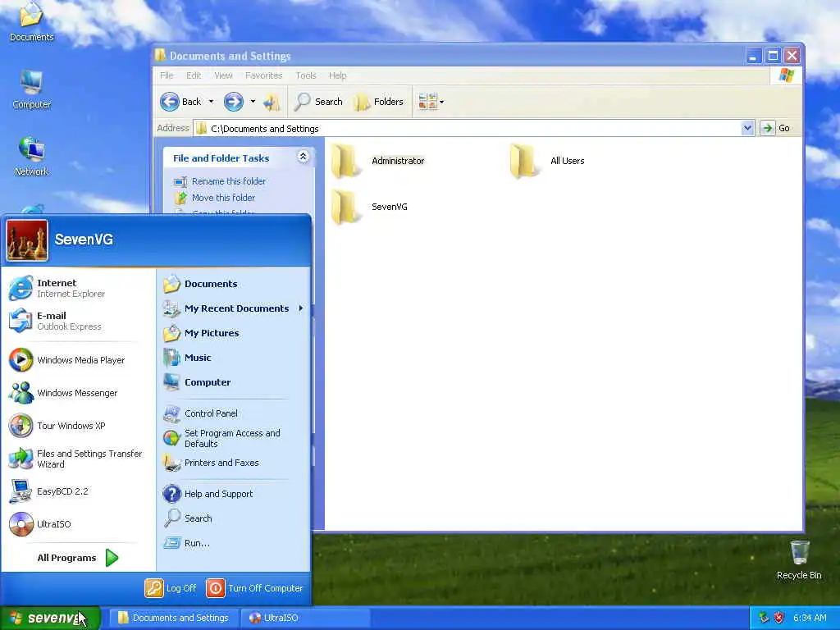Open Documents in Start menu
The height and width of the screenshot is (630, 840).
point(234,284)
